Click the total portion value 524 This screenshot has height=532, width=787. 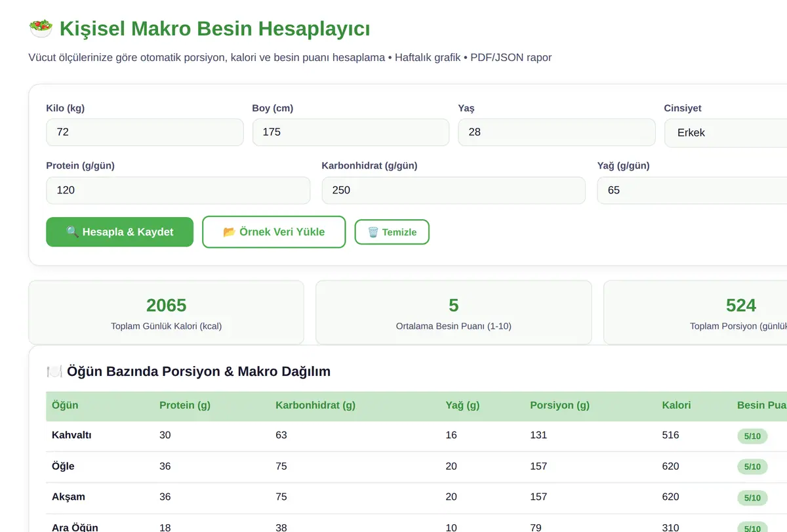741,305
